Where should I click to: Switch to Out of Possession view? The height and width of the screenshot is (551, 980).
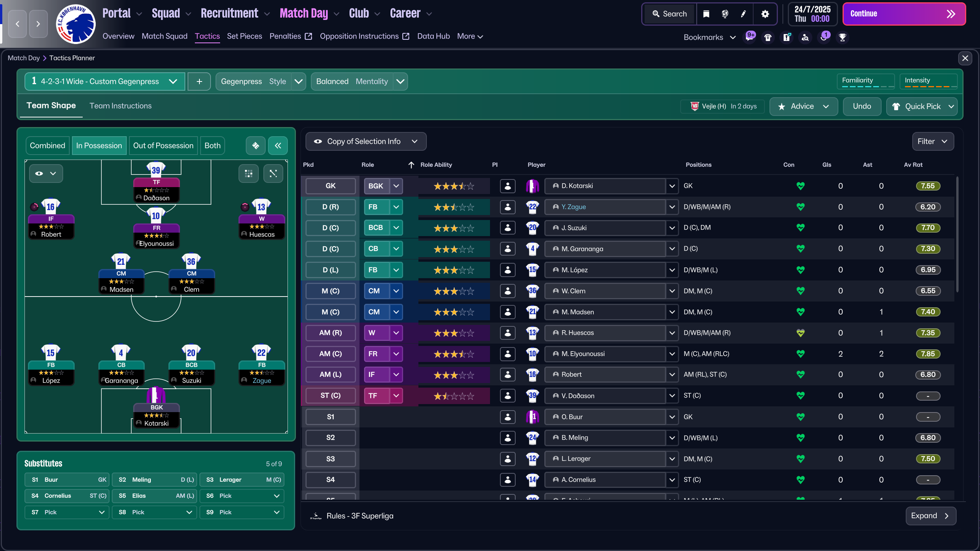point(163,146)
